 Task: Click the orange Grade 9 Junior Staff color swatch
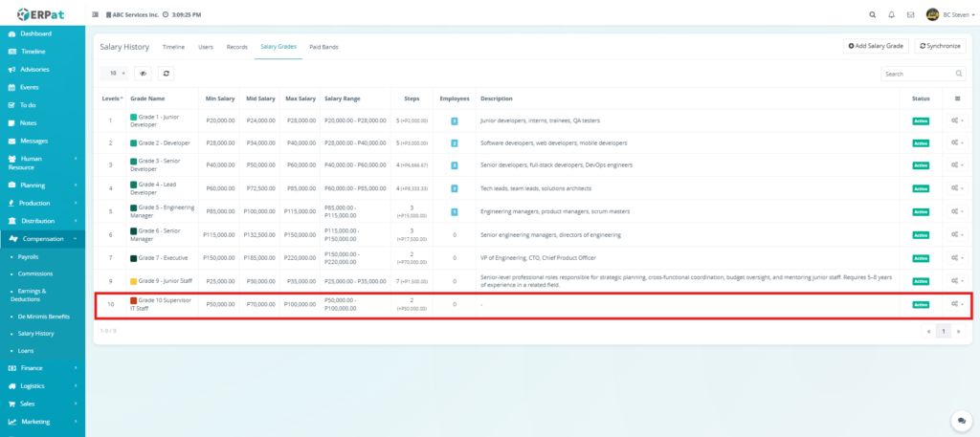tap(134, 281)
